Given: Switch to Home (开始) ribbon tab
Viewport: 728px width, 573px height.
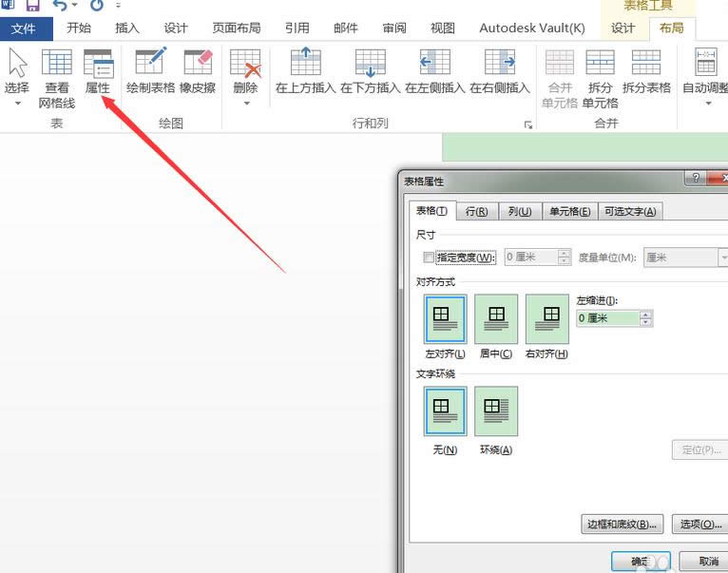Looking at the screenshot, I should pyautogui.click(x=79, y=29).
